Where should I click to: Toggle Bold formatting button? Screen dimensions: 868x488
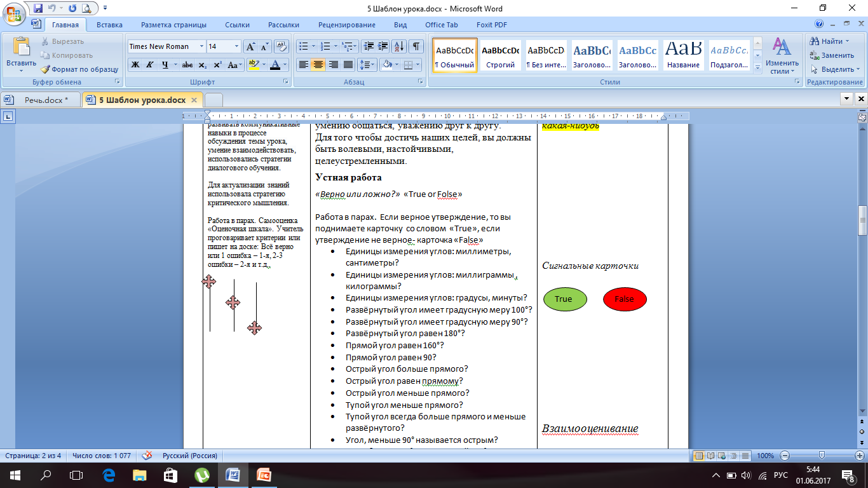coord(135,65)
